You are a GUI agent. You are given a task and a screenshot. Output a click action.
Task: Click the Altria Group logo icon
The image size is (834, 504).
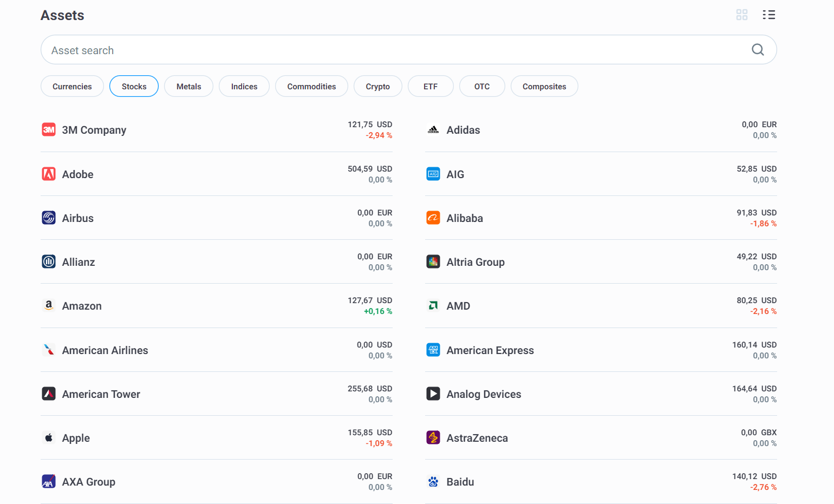[x=433, y=261]
